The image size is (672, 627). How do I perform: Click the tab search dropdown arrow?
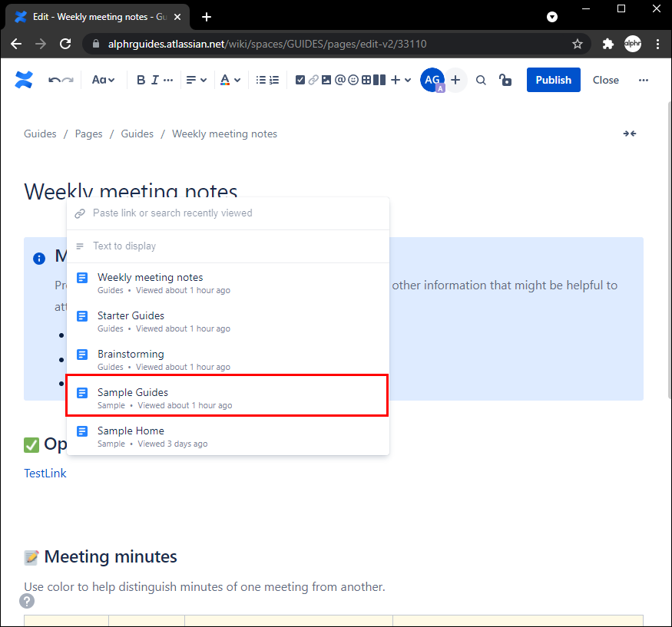[x=552, y=17]
